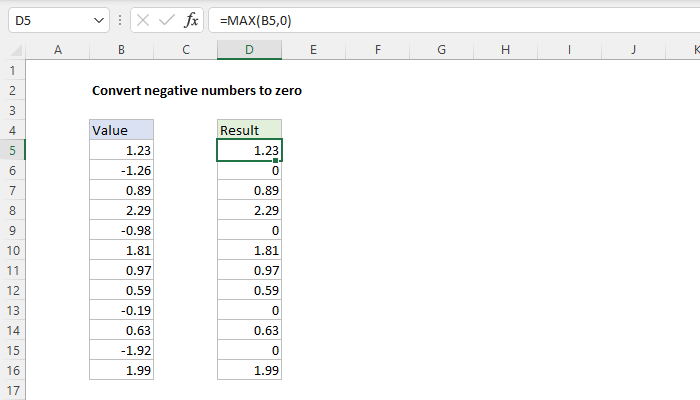Image resolution: width=700 pixels, height=400 pixels.
Task: Select row 3 header
Action: click(x=12, y=110)
